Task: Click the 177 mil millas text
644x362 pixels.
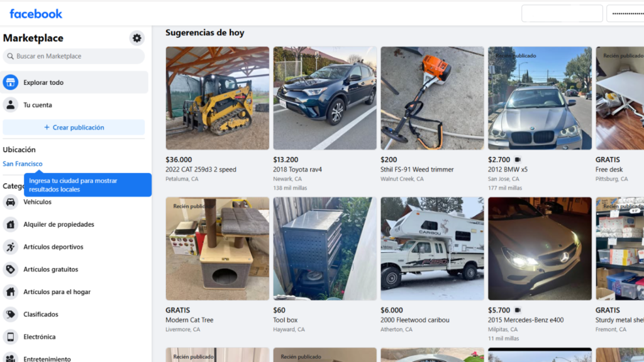Action: coord(505,188)
